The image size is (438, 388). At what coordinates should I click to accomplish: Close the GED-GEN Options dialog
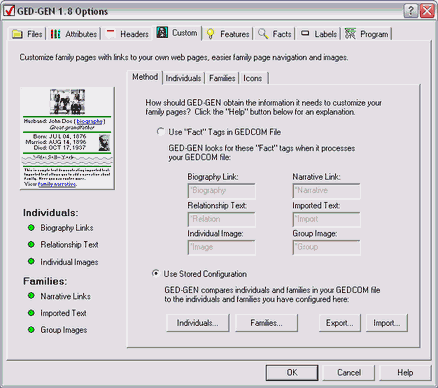point(427,11)
